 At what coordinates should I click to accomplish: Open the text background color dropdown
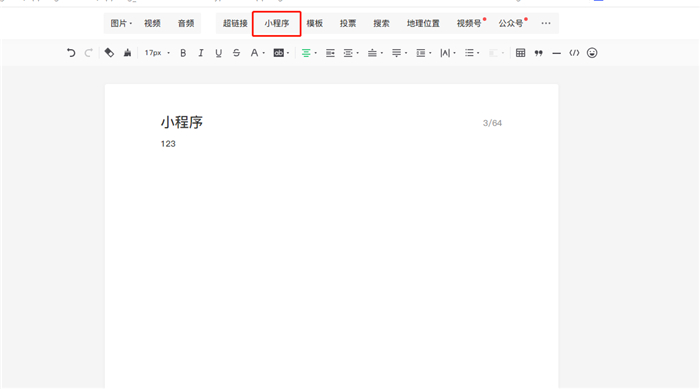pos(281,53)
